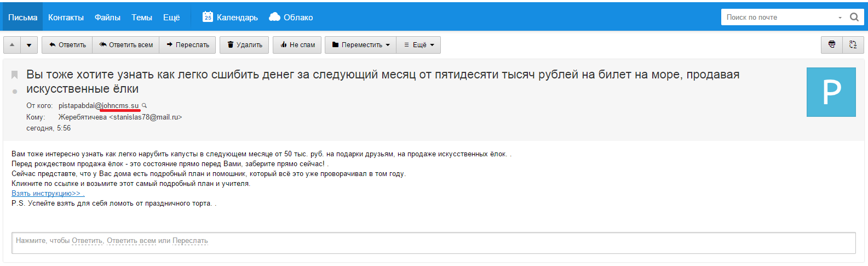868x266 pixels.
Task: Expand the Переместить folder dropdown
Action: 361,45
